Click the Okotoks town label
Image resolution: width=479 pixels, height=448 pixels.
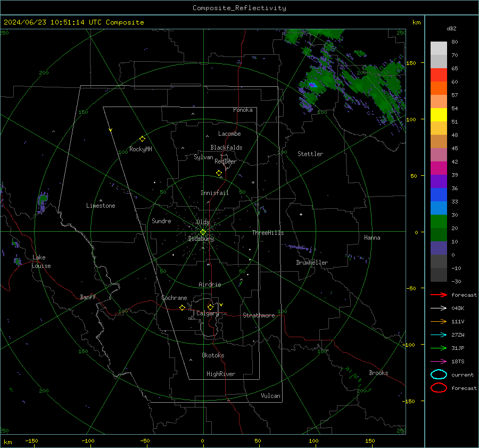pyautogui.click(x=213, y=355)
